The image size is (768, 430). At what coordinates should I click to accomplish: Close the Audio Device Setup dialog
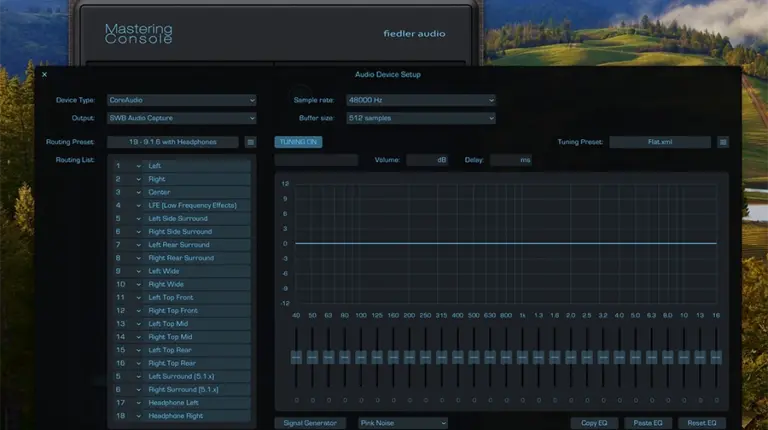pos(44,74)
